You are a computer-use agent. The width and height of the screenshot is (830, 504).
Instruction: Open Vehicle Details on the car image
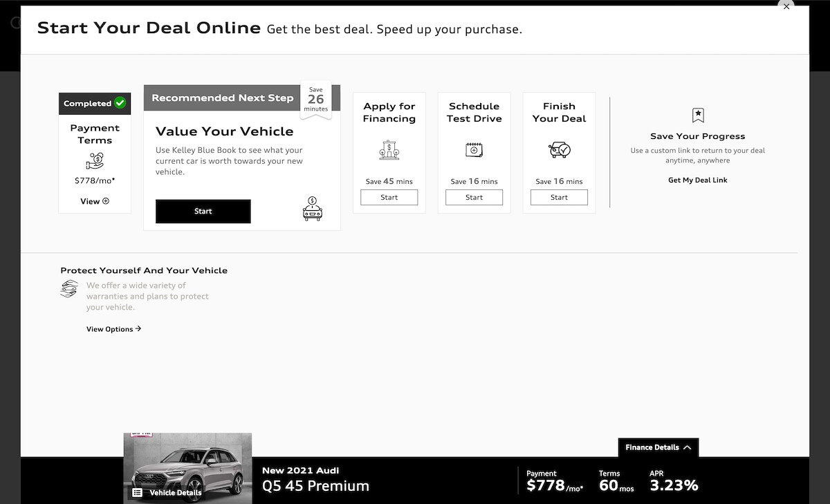click(167, 493)
